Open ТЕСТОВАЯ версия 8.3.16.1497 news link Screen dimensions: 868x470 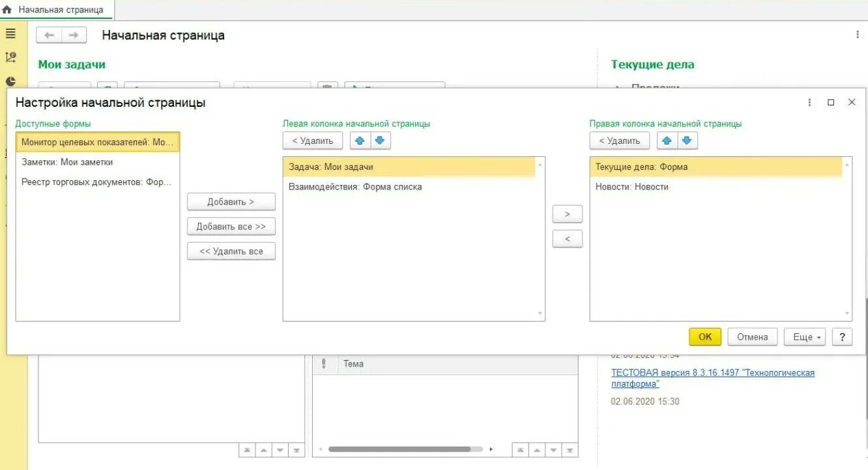click(713, 378)
